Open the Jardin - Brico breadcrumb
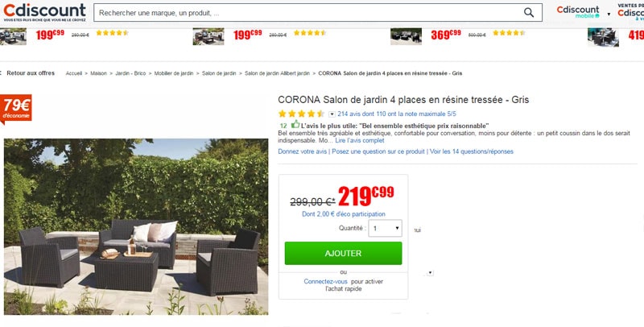Screen dimensions: 644x327 pyautogui.click(x=130, y=73)
